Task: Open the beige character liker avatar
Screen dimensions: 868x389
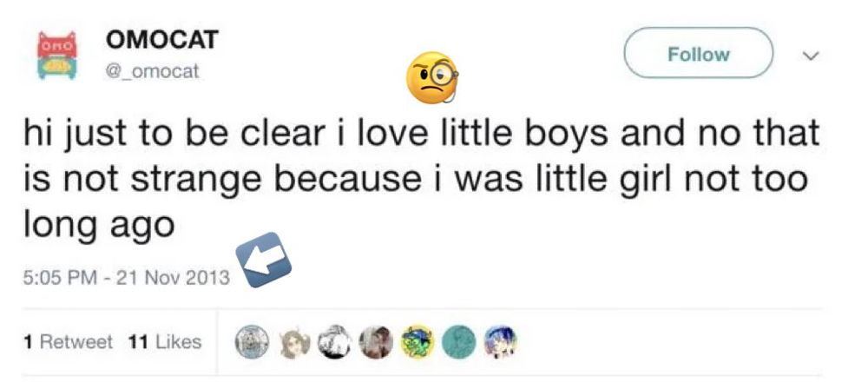Action: click(291, 341)
